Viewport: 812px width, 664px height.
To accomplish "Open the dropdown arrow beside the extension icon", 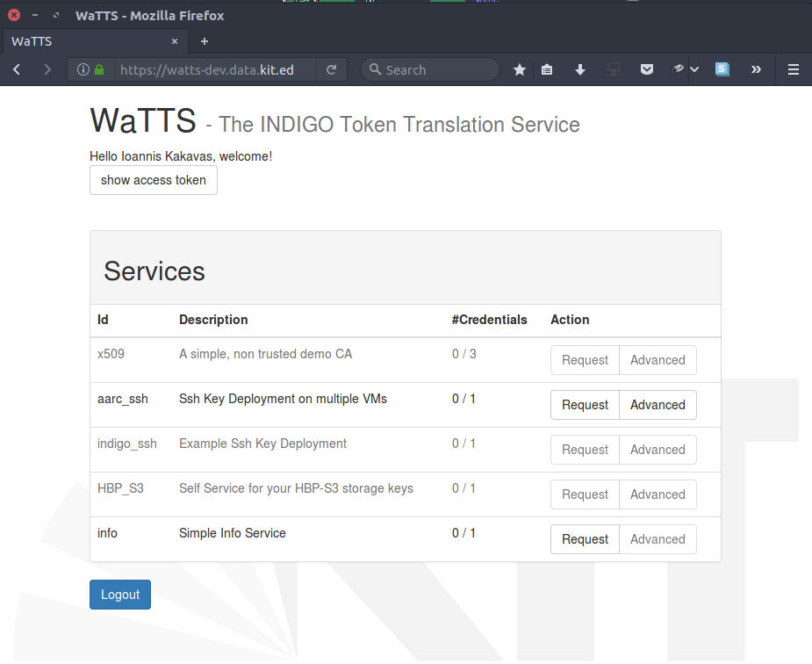I will point(694,70).
